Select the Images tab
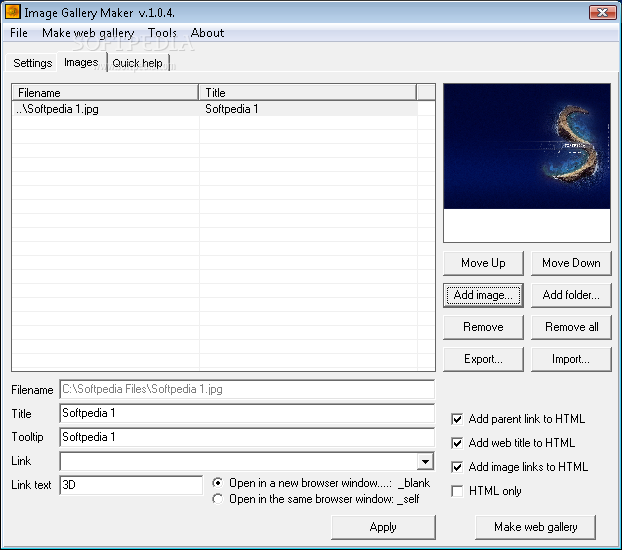 coord(81,62)
